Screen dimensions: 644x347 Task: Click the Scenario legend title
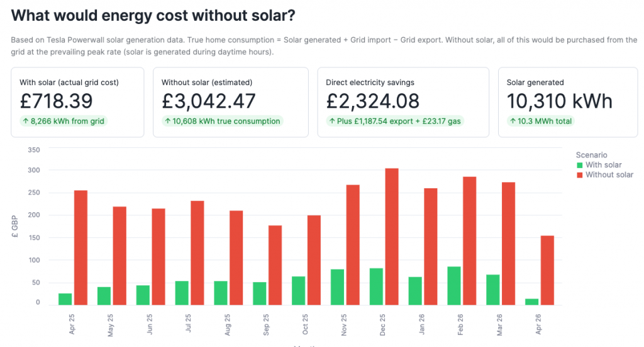pos(591,155)
